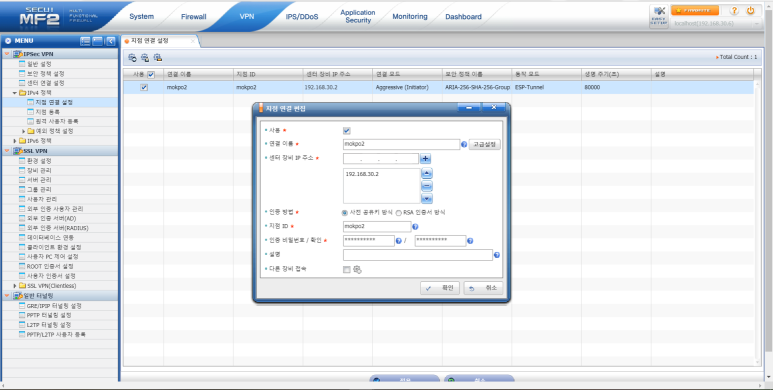Click the center device IP address input
Screen dimensions: 773x390
tap(381, 159)
